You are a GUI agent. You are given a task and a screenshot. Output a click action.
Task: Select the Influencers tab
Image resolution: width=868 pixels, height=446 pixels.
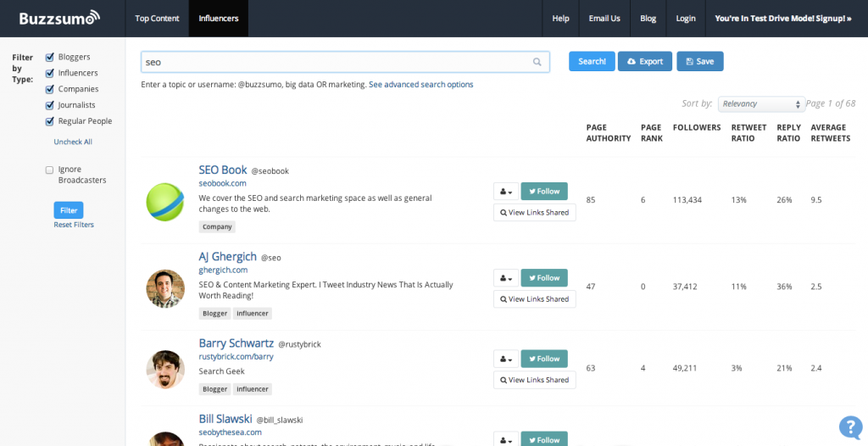click(x=219, y=19)
